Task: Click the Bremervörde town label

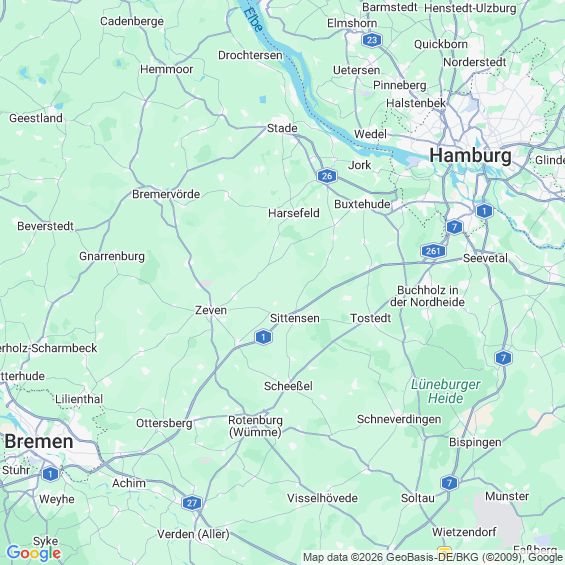Action: click(x=166, y=194)
